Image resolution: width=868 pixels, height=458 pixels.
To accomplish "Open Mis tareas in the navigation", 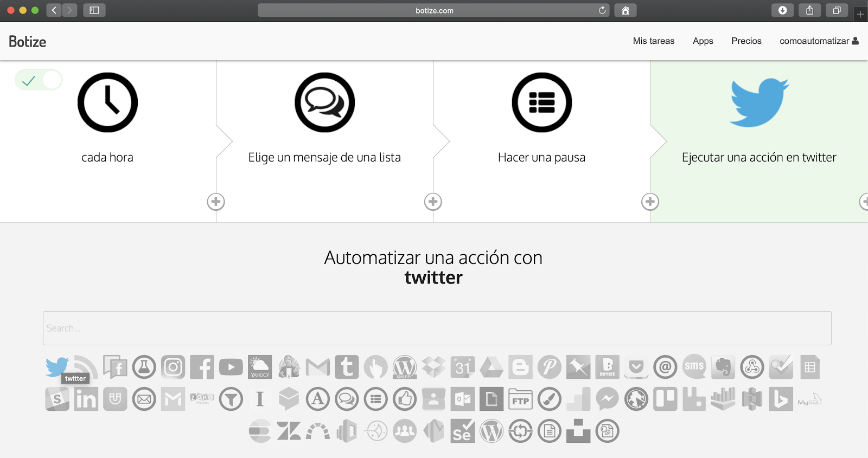I will pos(654,41).
